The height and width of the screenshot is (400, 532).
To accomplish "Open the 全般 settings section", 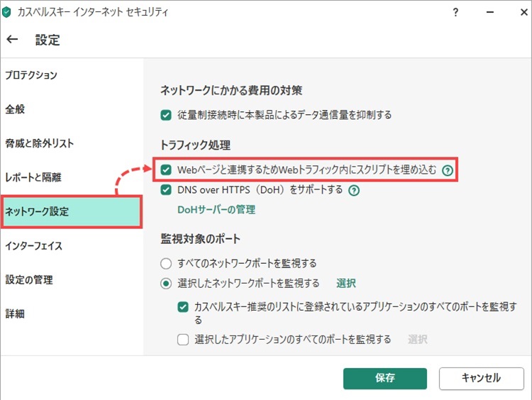I will (x=15, y=109).
